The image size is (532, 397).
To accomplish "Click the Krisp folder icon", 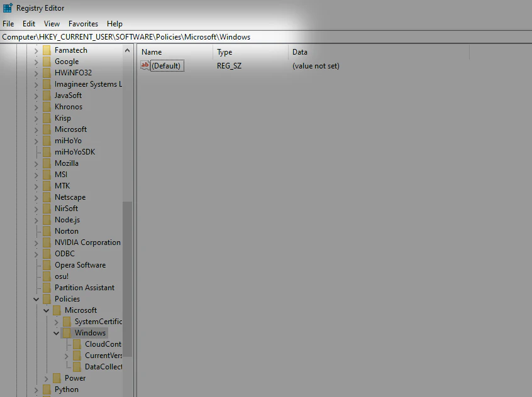I will [47, 118].
